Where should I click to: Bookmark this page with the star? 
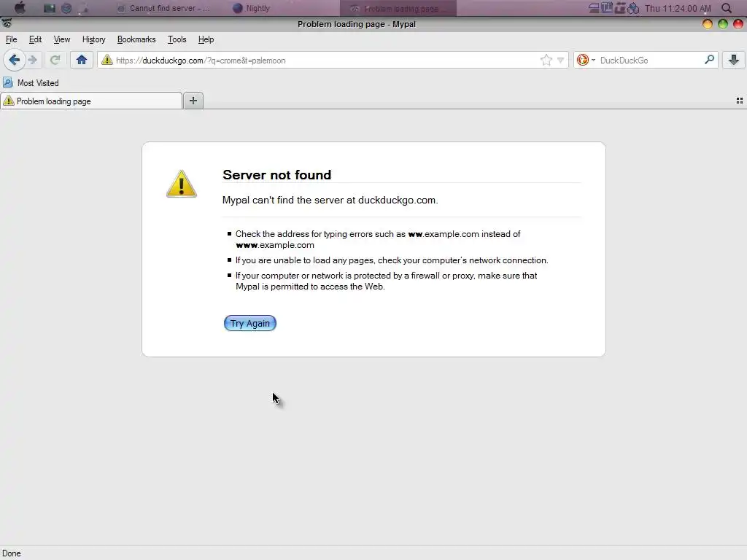[546, 60]
